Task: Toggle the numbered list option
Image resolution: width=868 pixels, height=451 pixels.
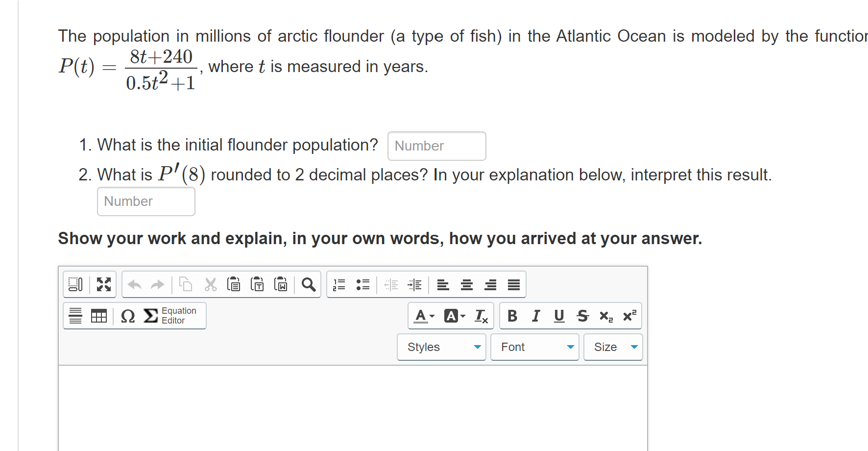Action: click(x=339, y=284)
